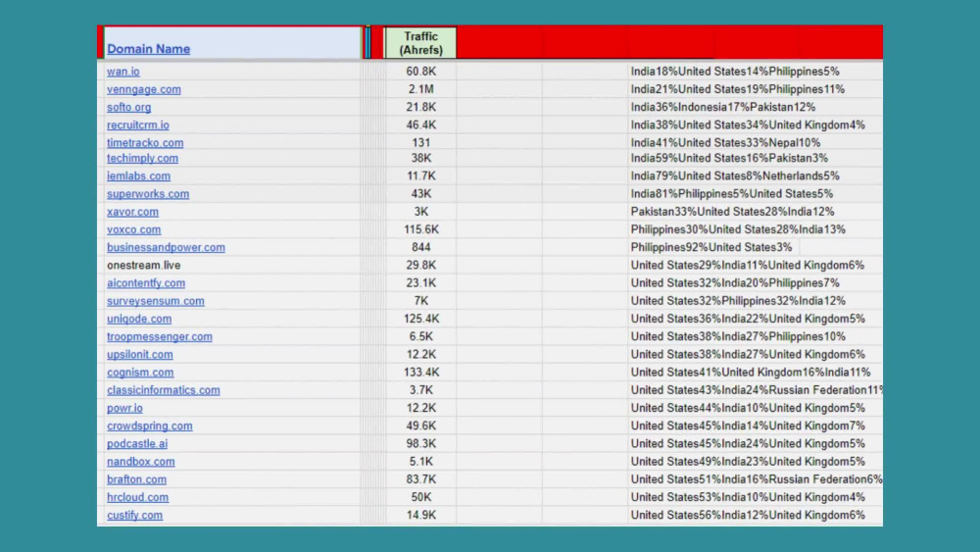This screenshot has height=552, width=980.
Task: Select the 49.6K traffic value
Action: pyautogui.click(x=420, y=426)
